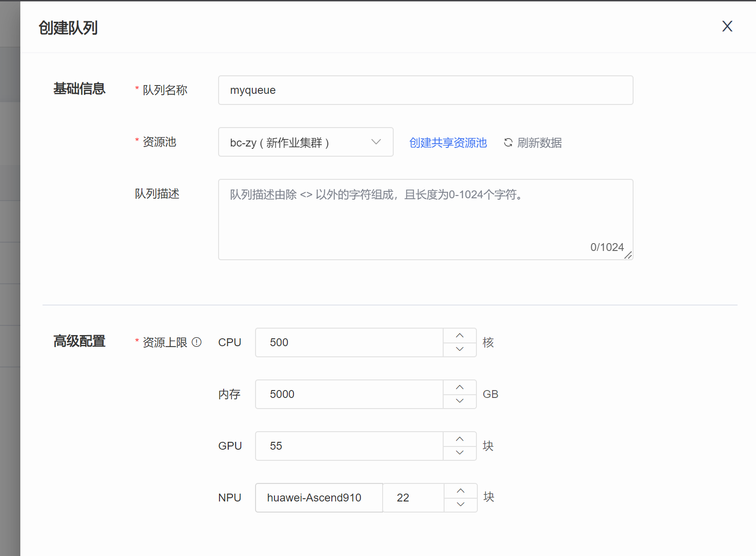Increase CPU cores with up arrow
Image resolution: width=756 pixels, height=556 pixels.
(460, 336)
